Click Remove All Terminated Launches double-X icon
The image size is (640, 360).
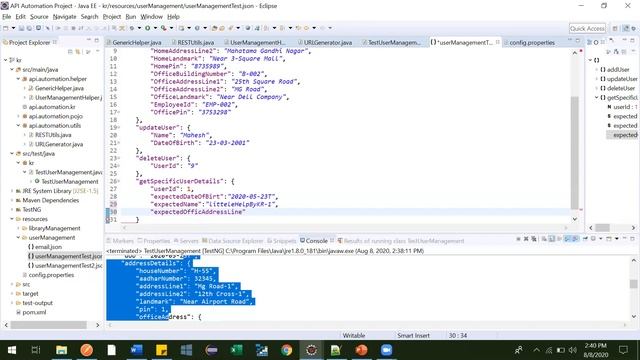533,239
